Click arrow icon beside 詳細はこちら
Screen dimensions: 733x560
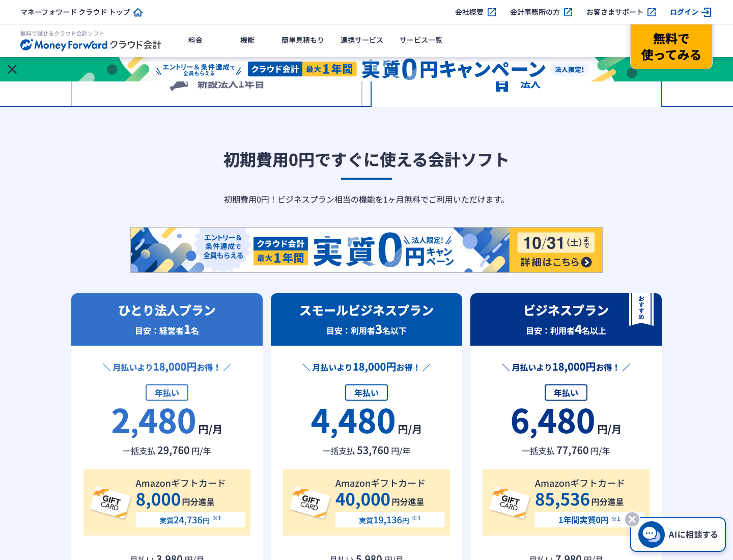[x=586, y=262]
